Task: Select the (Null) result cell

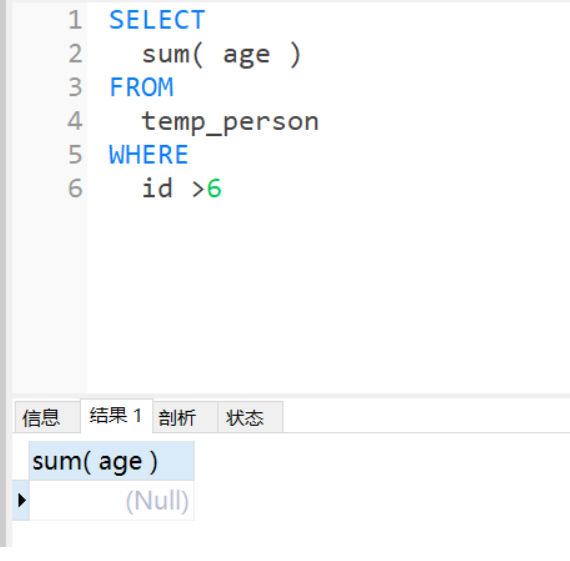Action: click(112, 501)
